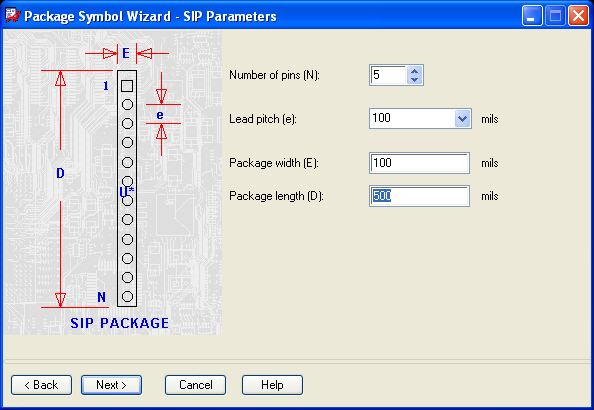Screen dimensions: 594x410
Task: Open the Lead pitch dropdown arrow
Action: (x=462, y=119)
